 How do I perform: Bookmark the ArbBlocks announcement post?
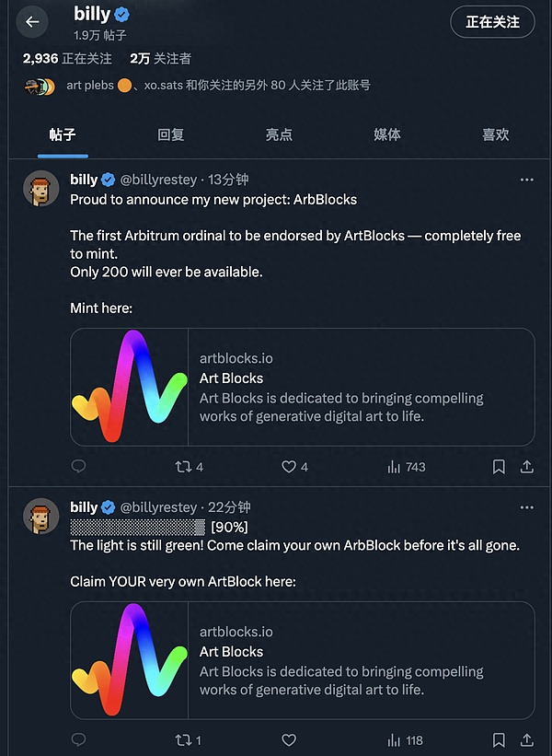pos(499,467)
